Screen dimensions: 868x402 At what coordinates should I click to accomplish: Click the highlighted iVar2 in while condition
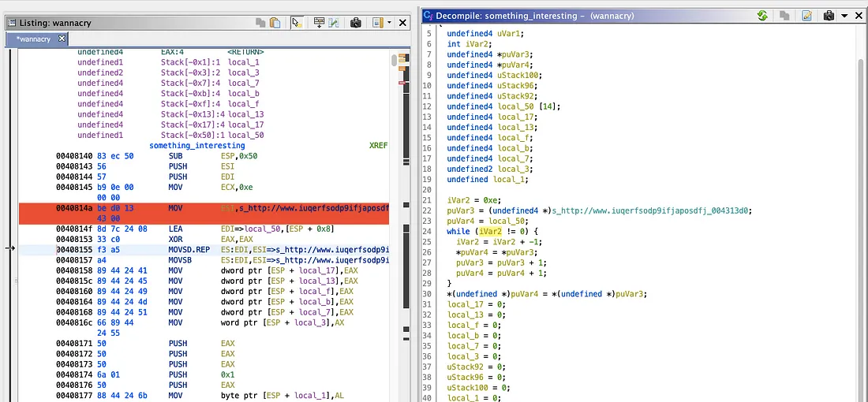[x=489, y=231]
